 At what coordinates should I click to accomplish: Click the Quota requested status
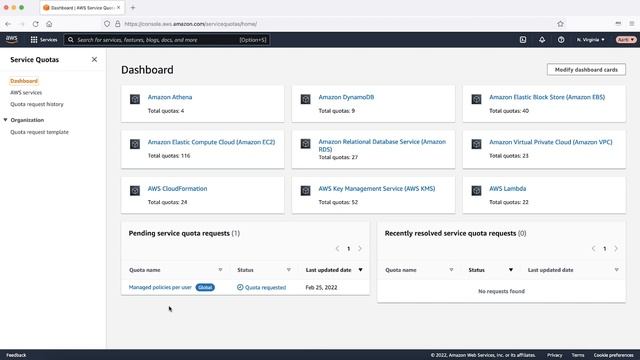(261, 287)
